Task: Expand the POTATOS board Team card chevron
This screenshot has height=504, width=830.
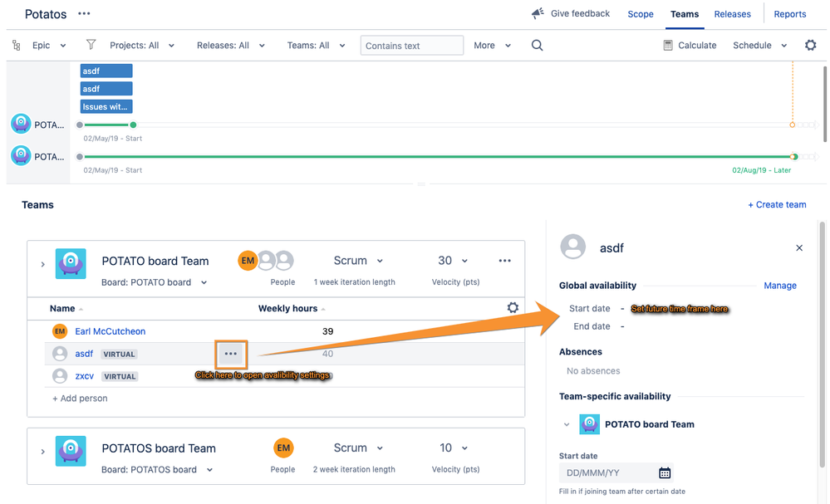Action: (43, 451)
